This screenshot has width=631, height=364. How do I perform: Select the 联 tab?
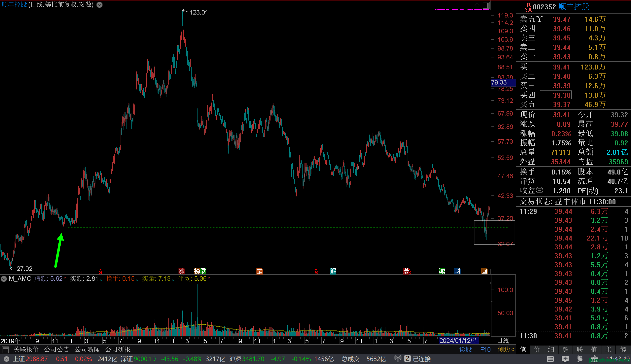pos(579,349)
